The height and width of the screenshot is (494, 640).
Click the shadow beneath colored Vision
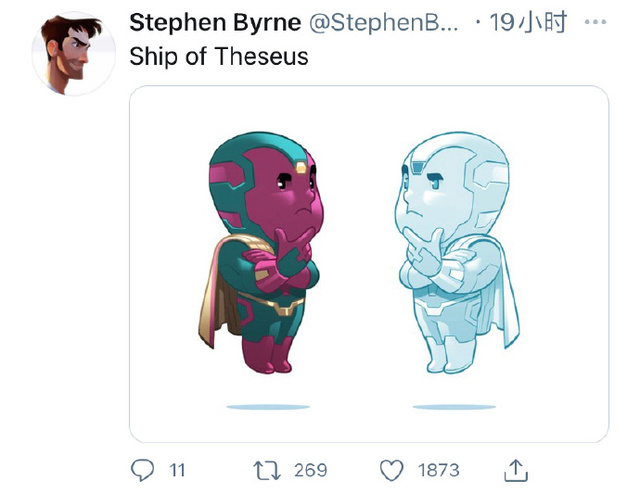(268, 407)
